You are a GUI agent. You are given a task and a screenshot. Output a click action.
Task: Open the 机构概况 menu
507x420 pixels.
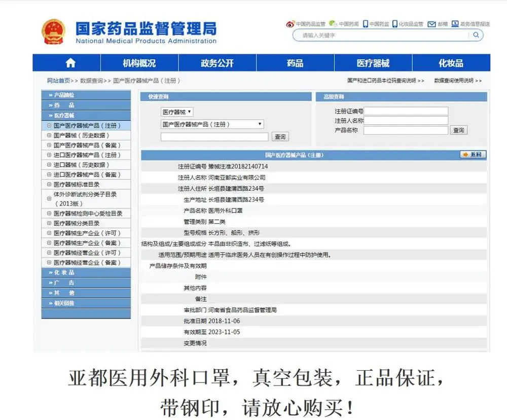click(x=139, y=63)
